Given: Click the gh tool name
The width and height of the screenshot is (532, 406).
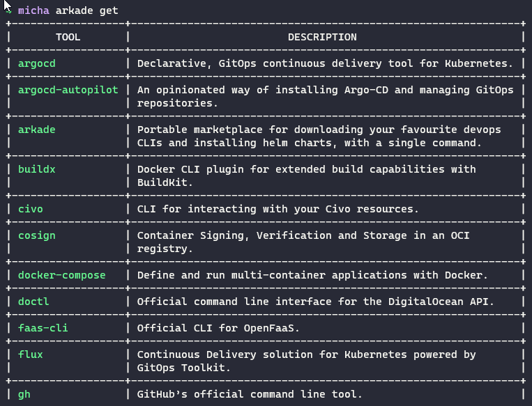Looking at the screenshot, I should click(x=24, y=394).
